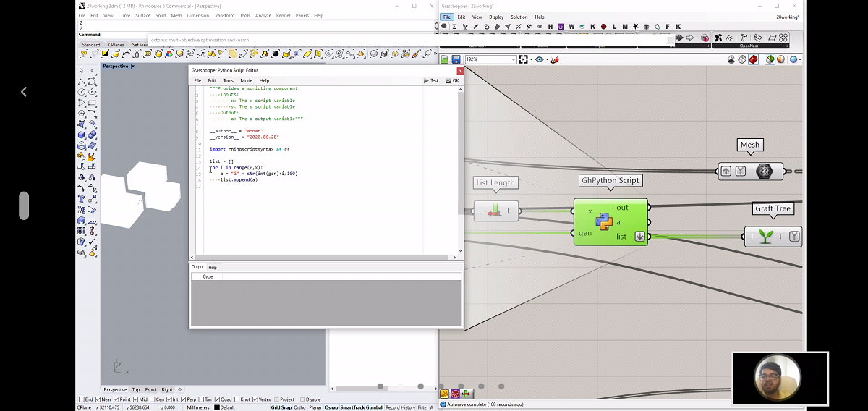Toggle Osnap in Rhino status bar
This screenshot has width=868, height=411.
click(331, 407)
